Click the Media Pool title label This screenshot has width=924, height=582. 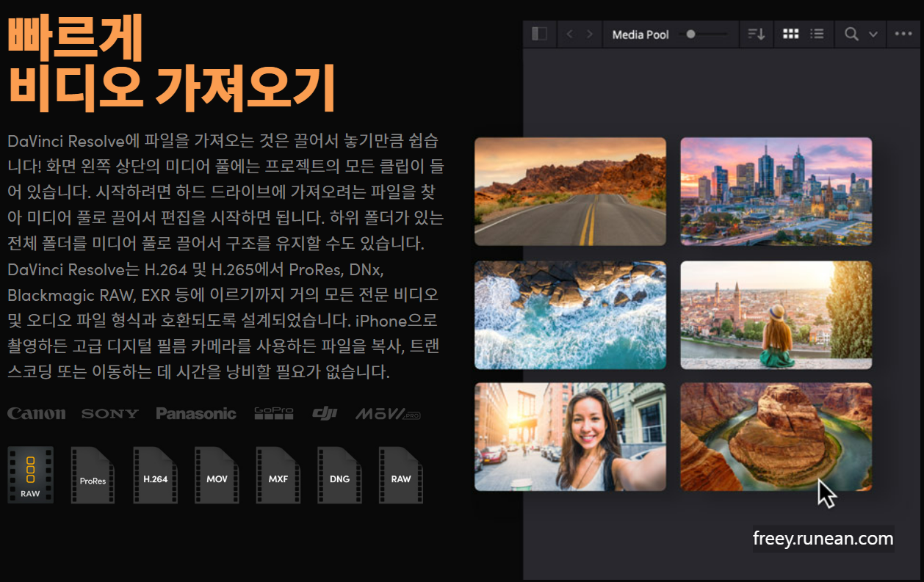640,34
